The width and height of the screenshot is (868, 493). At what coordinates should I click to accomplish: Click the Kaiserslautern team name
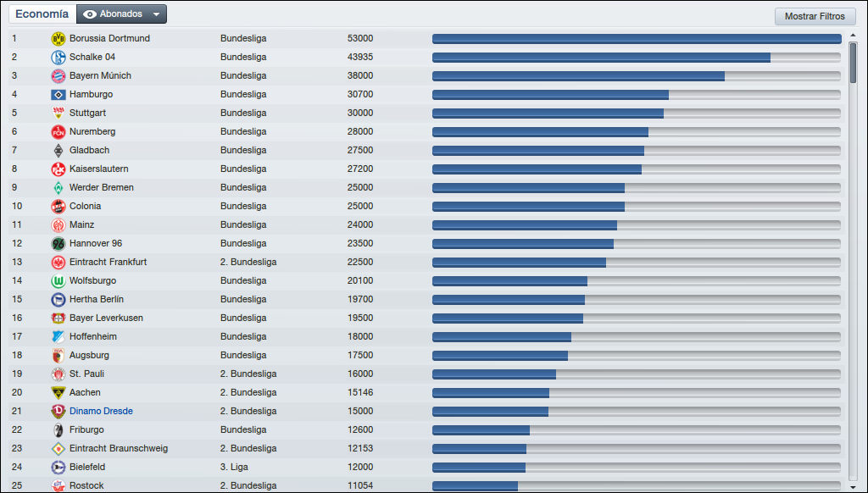pyautogui.click(x=99, y=169)
